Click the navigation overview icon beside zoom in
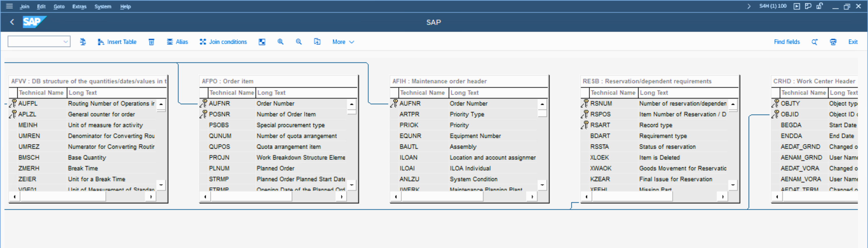868x248 pixels. tap(262, 42)
